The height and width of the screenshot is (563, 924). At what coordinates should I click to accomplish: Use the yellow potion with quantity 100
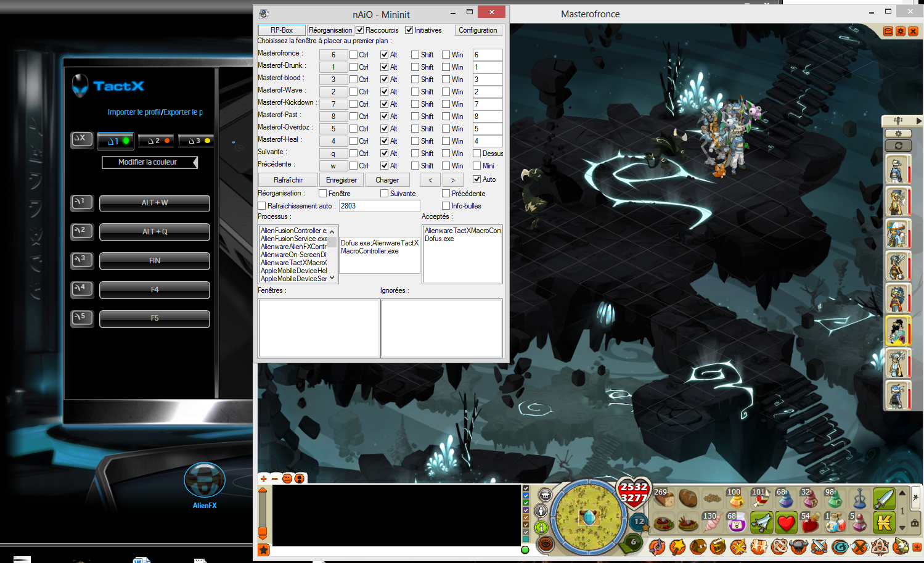[737, 498]
